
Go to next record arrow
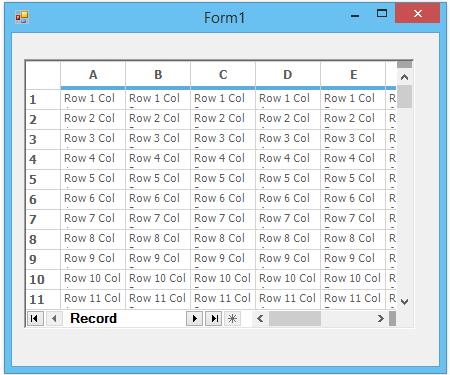pyautogui.click(x=194, y=319)
